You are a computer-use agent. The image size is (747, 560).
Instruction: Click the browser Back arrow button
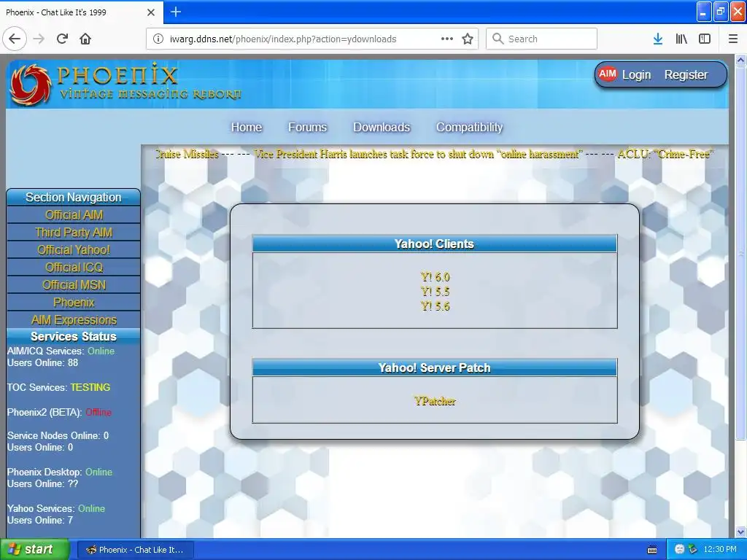tap(15, 39)
